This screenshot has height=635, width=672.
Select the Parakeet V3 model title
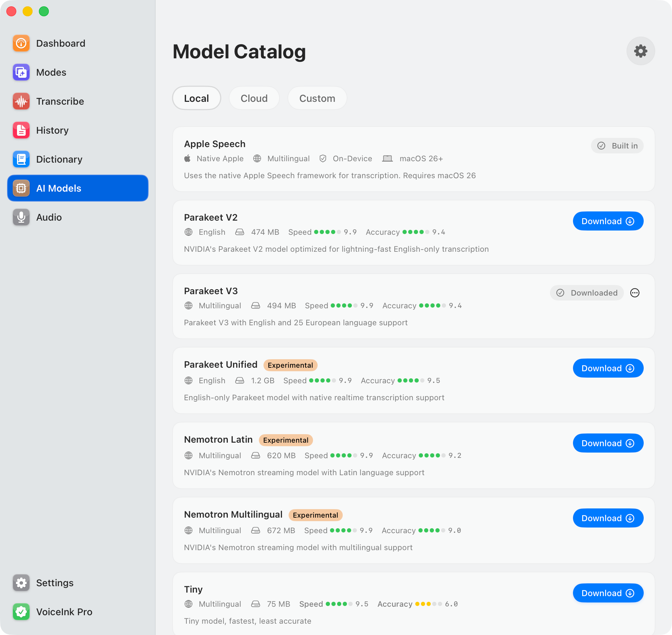[x=211, y=291]
